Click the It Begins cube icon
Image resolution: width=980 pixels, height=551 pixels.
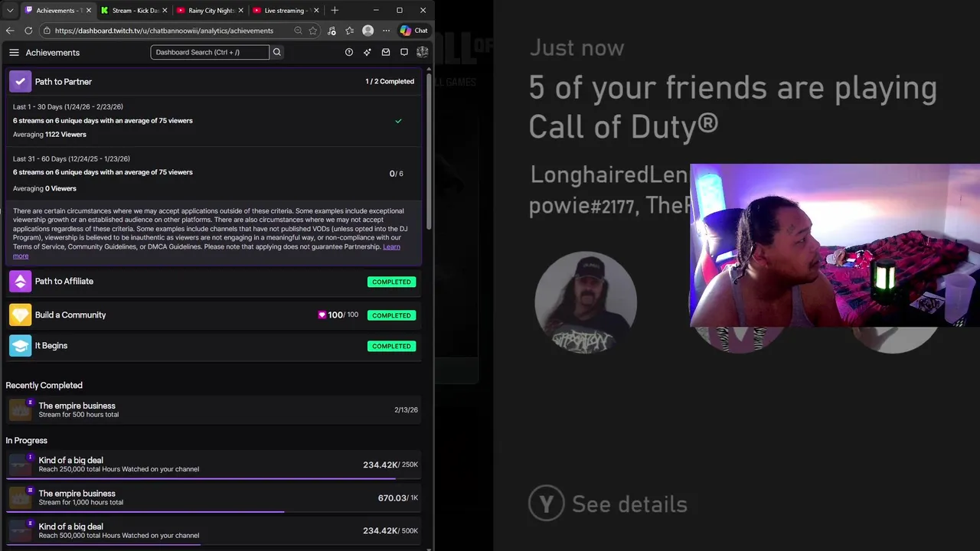21,346
